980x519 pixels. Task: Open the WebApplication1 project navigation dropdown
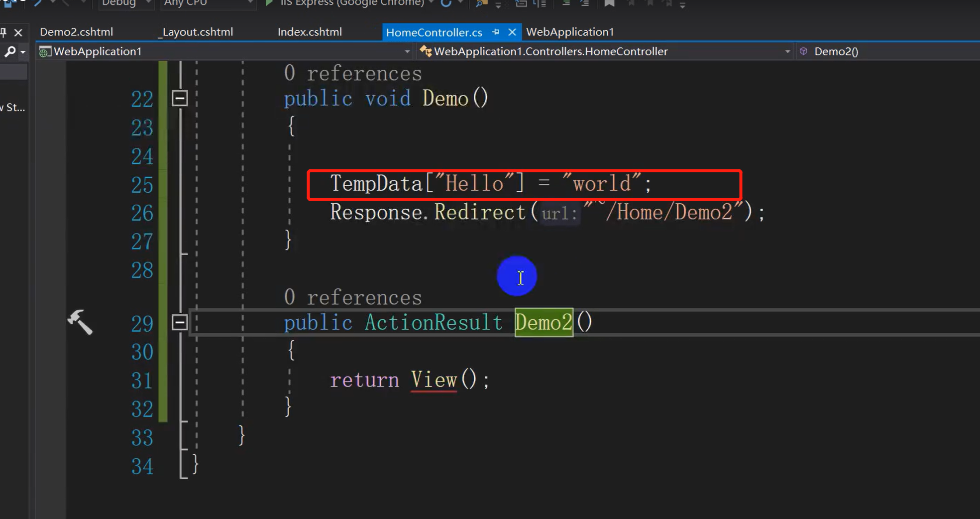(225, 51)
